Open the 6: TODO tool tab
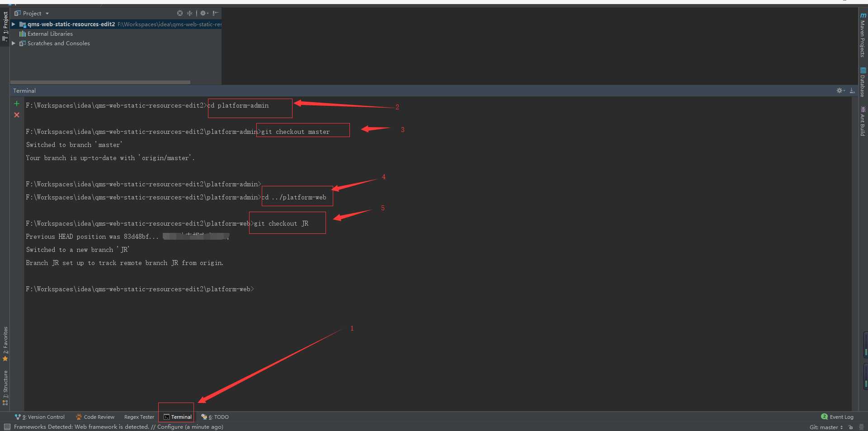868x431 pixels. (x=215, y=417)
